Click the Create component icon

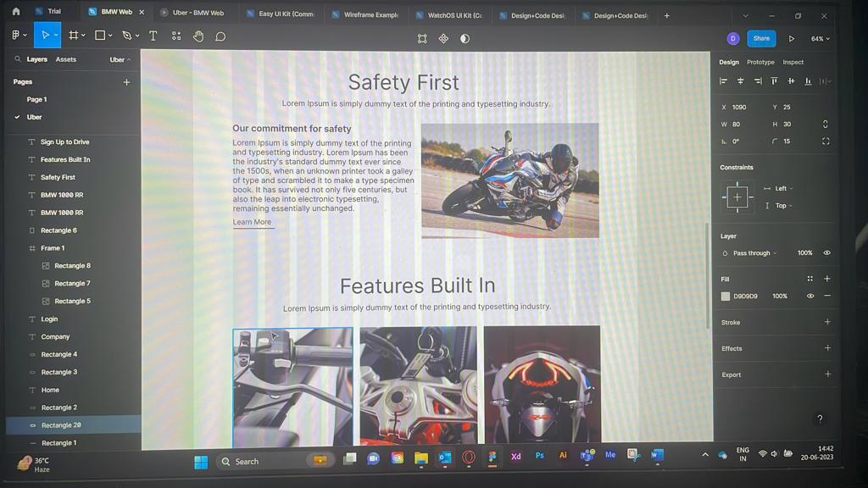[443, 39]
